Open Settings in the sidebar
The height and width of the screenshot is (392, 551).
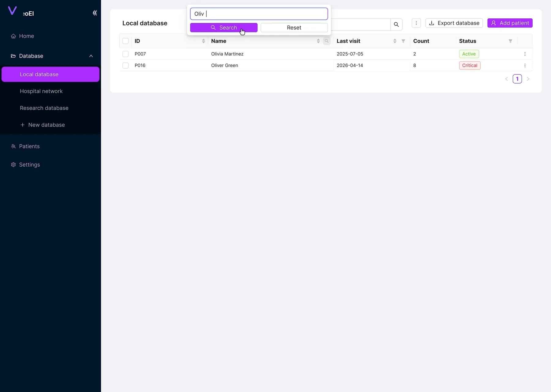click(51, 165)
